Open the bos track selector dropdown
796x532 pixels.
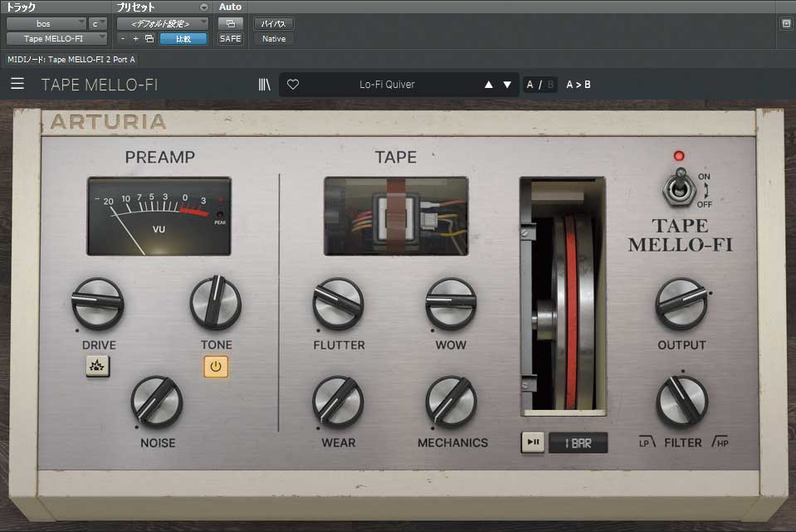tap(46, 23)
